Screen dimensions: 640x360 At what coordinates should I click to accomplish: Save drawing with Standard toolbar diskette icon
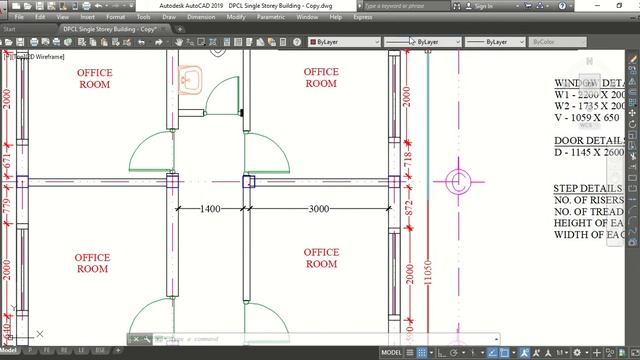point(20,42)
